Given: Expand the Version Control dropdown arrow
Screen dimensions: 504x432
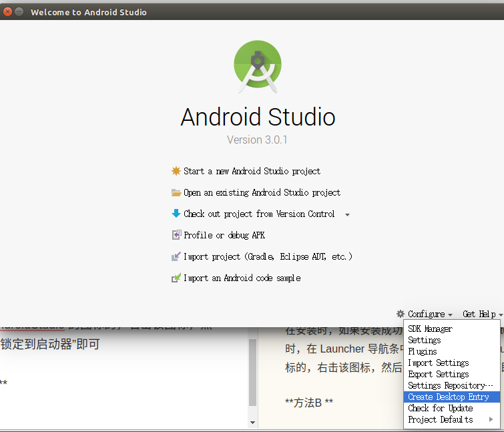Looking at the screenshot, I should (x=347, y=215).
